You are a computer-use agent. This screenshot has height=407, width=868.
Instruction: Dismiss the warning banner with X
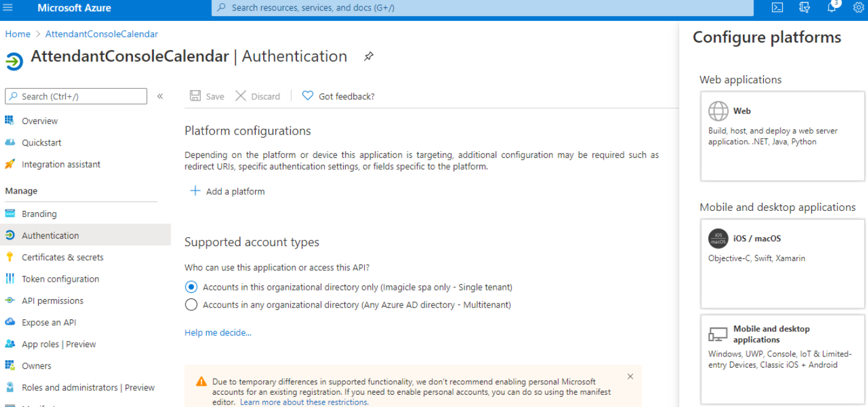point(630,376)
